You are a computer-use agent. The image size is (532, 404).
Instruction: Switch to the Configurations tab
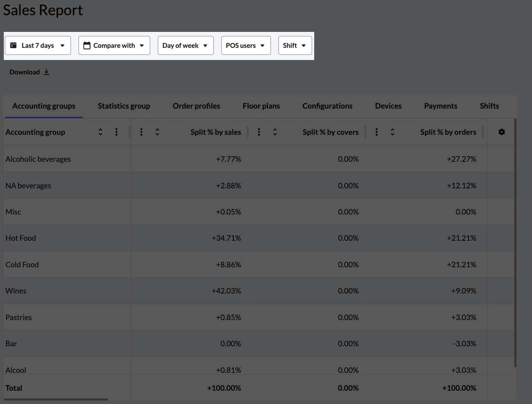327,106
